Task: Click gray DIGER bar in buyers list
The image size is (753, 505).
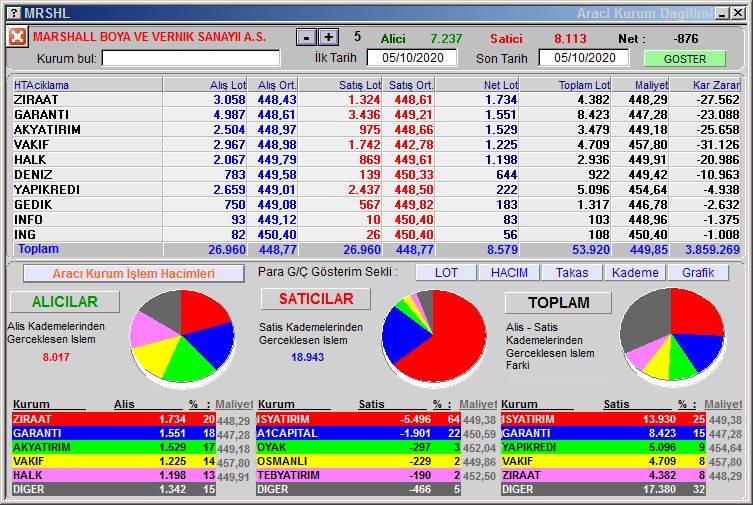Action: pyautogui.click(x=114, y=489)
